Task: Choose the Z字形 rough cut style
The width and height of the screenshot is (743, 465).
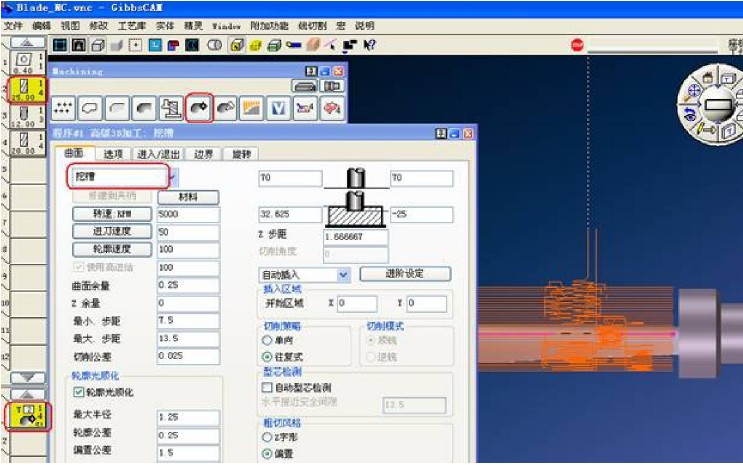Action: (266, 438)
